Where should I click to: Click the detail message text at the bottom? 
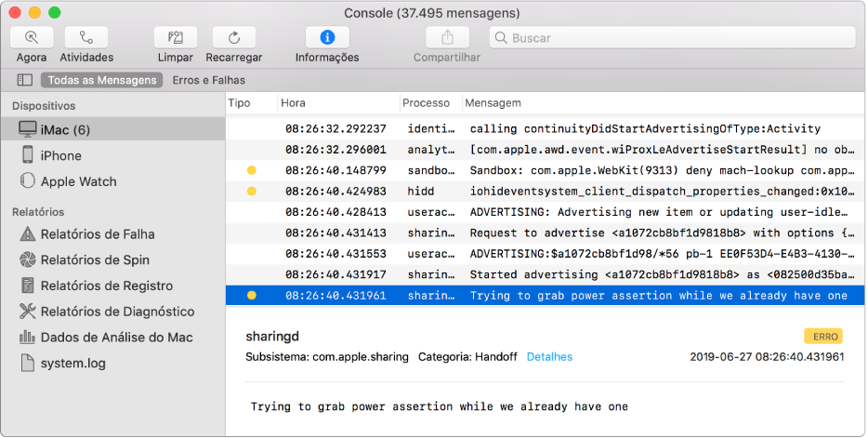click(440, 406)
